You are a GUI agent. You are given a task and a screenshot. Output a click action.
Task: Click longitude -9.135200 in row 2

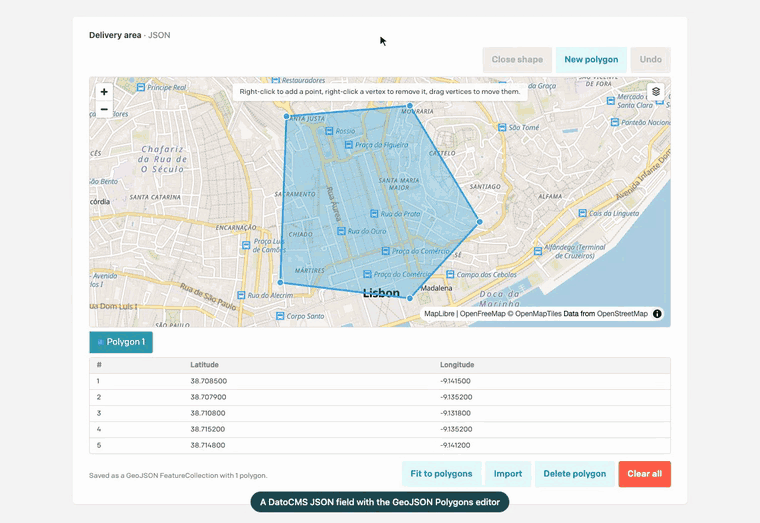tap(456, 397)
